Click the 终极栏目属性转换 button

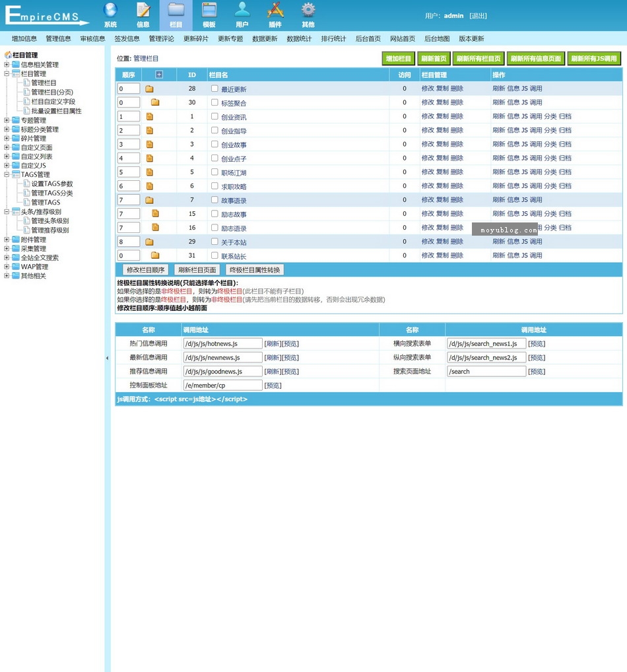[x=255, y=269]
